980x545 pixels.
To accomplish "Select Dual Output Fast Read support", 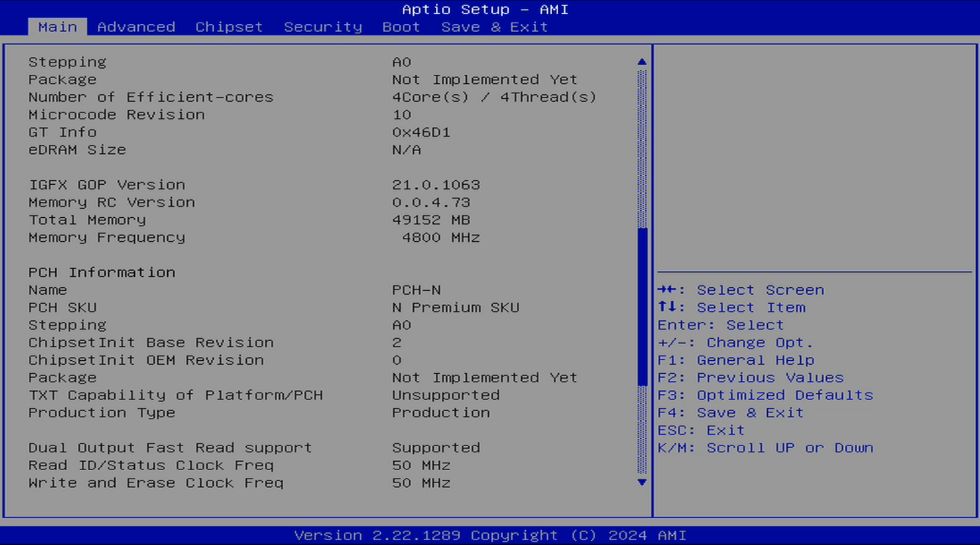I will coord(170,448).
